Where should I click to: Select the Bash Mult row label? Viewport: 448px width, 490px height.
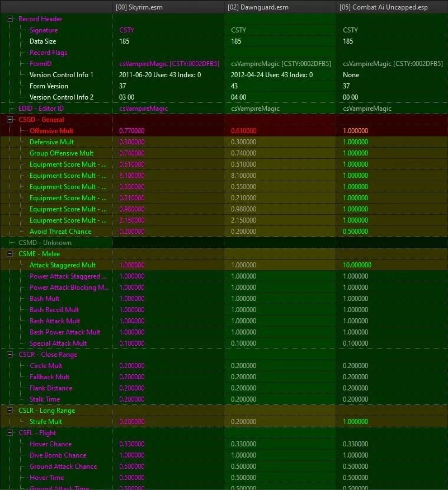click(x=44, y=299)
